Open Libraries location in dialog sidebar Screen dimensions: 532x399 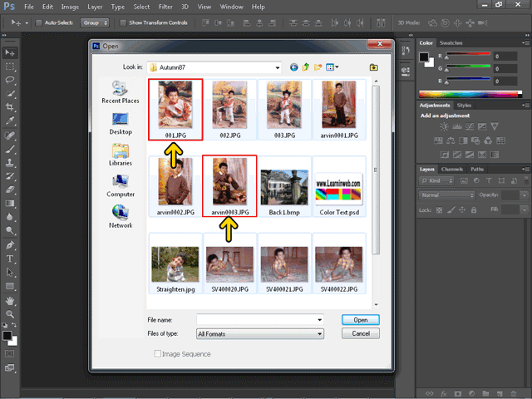pos(121,155)
